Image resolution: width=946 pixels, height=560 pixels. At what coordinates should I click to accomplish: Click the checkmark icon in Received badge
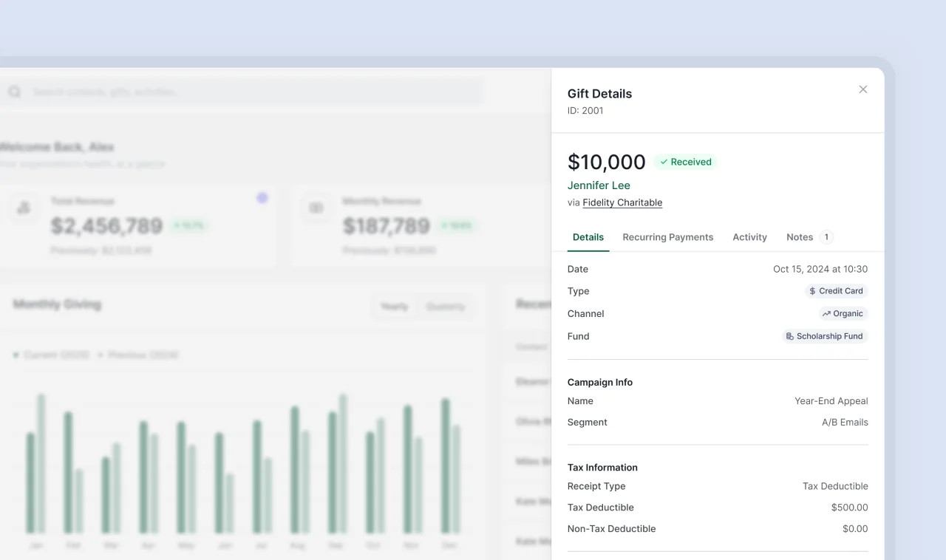(664, 162)
